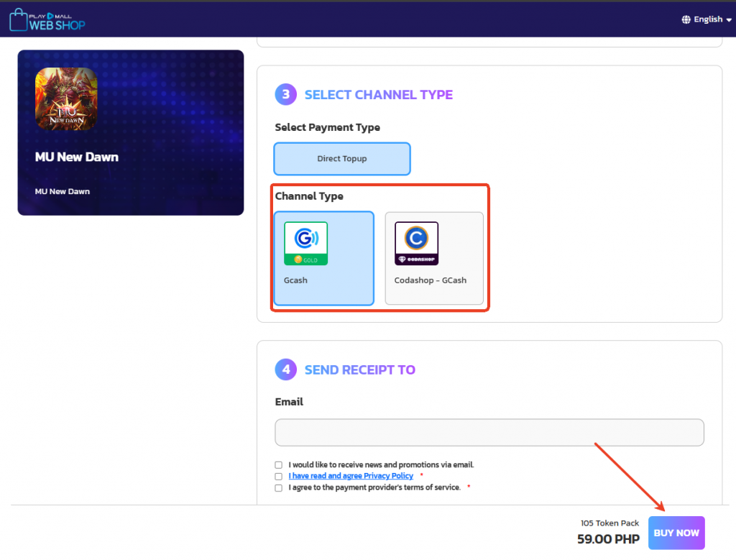
Task: Click the MU New Dawn game thumbnail
Action: tap(66, 98)
